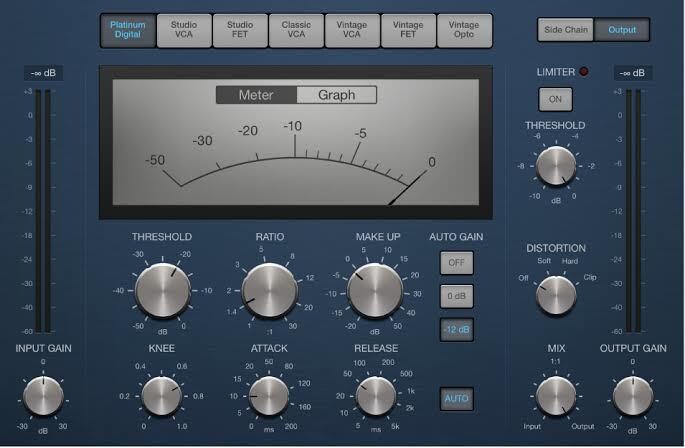The width and height of the screenshot is (685, 448).
Task: Click the -50 mark on reduction meter
Action: [155, 160]
